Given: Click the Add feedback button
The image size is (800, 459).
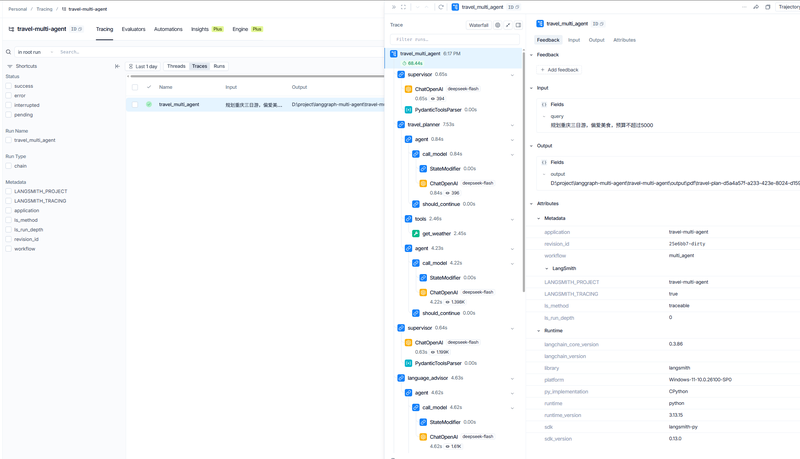Looking at the screenshot, I should click(559, 70).
